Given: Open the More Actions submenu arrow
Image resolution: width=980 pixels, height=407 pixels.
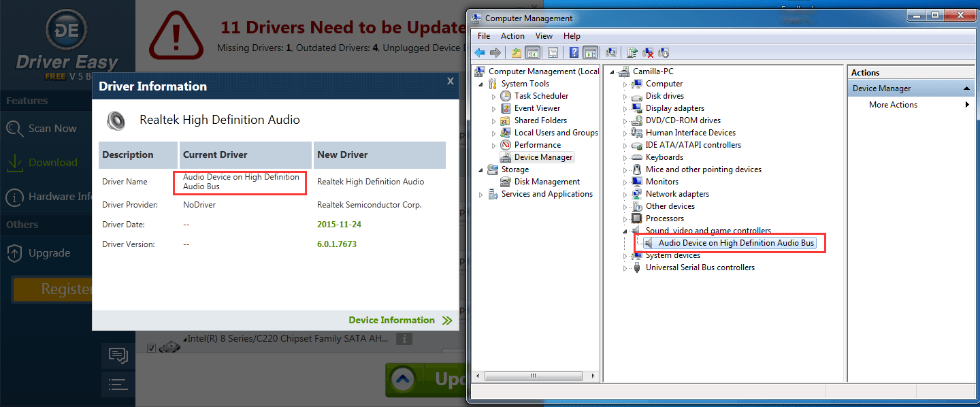Looking at the screenshot, I should [967, 105].
